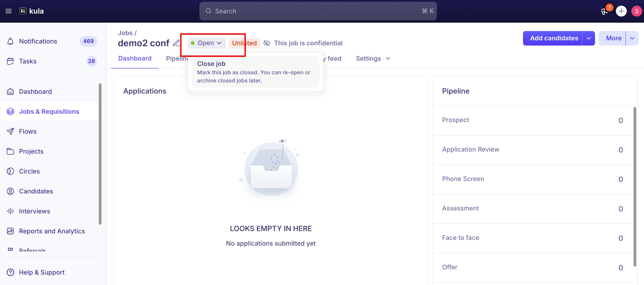Click the Applications heading
The image size is (644, 285).
(x=145, y=91)
